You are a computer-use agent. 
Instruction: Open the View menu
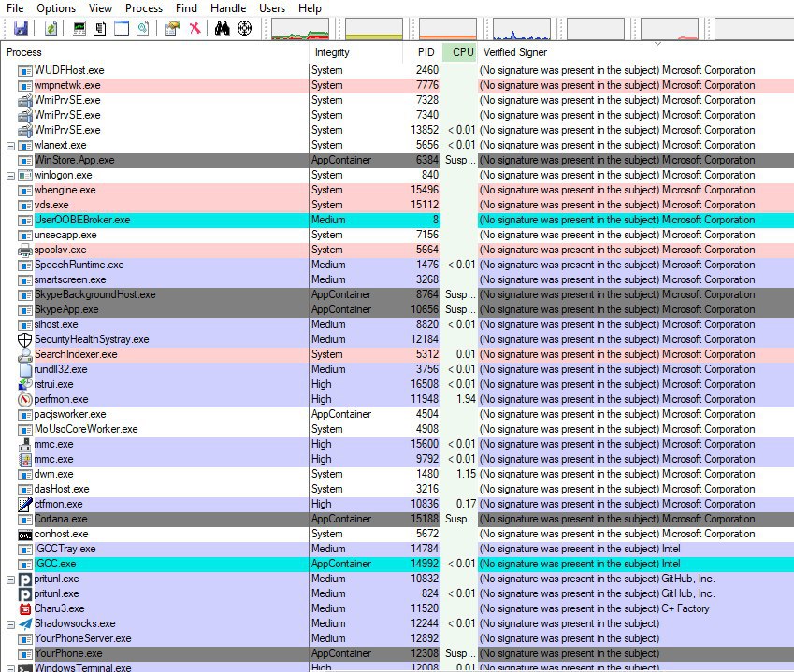pyautogui.click(x=100, y=8)
